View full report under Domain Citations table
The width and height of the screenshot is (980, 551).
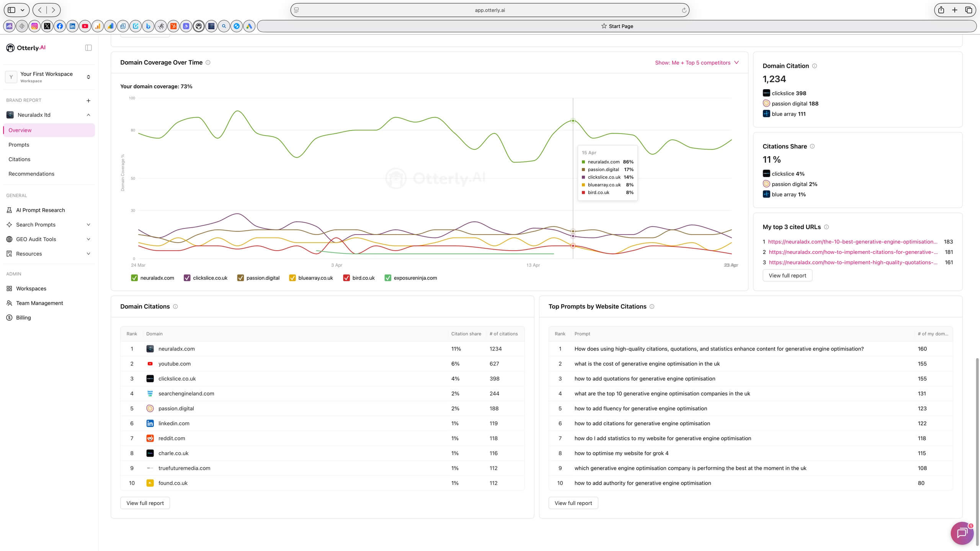[x=145, y=503]
